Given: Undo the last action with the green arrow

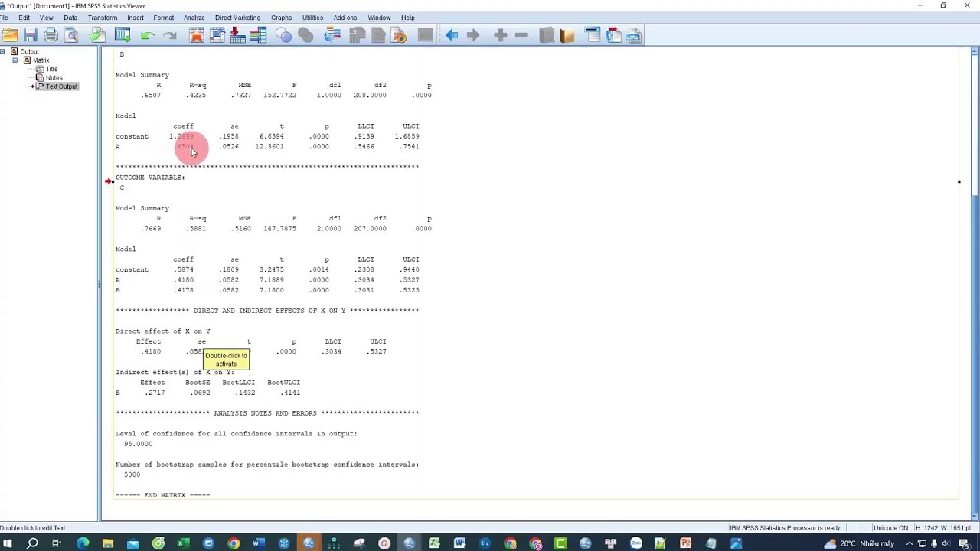Looking at the screenshot, I should 147,35.
